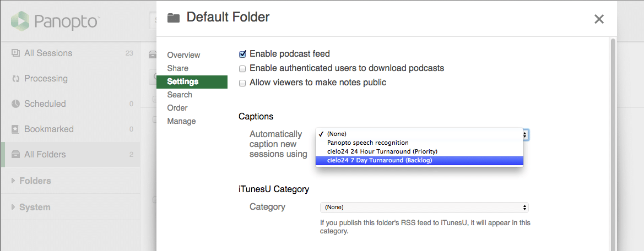Click the Scheduled clock icon
Screen dimensions: 644x251
[x=15, y=104]
